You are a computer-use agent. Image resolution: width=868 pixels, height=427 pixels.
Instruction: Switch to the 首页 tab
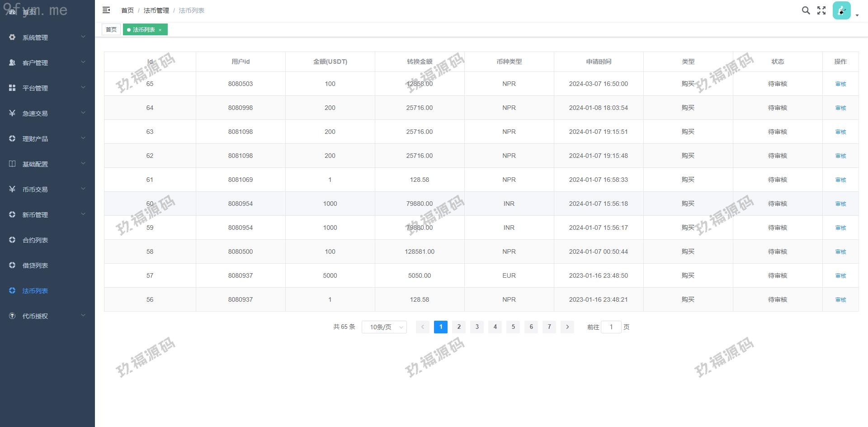pos(111,30)
